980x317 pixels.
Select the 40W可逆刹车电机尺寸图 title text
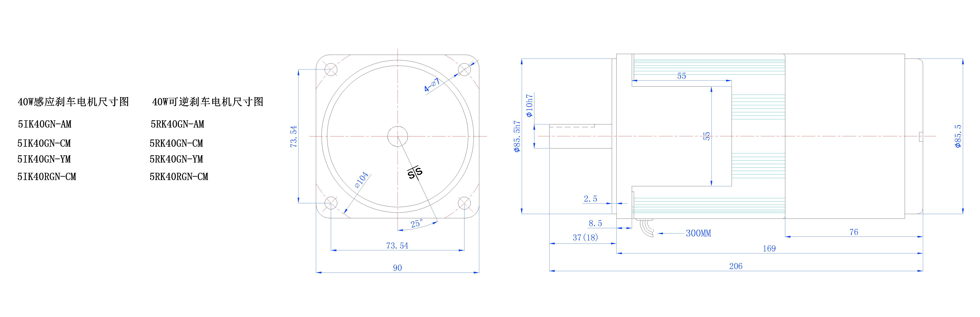[208, 102]
